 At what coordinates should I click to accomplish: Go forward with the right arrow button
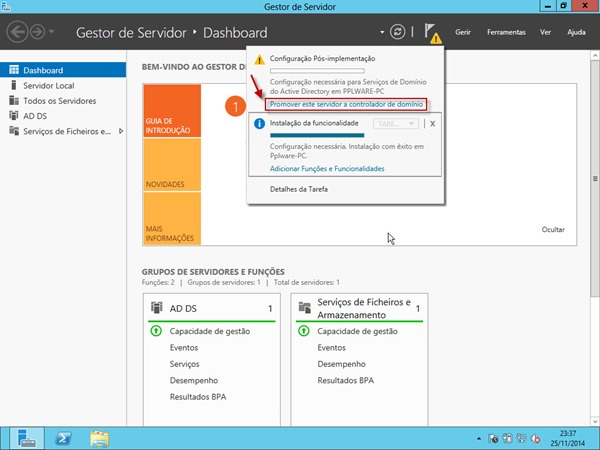coord(38,32)
